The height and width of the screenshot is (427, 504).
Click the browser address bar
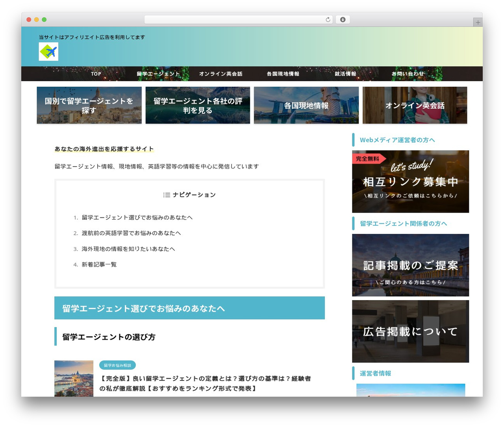click(239, 20)
